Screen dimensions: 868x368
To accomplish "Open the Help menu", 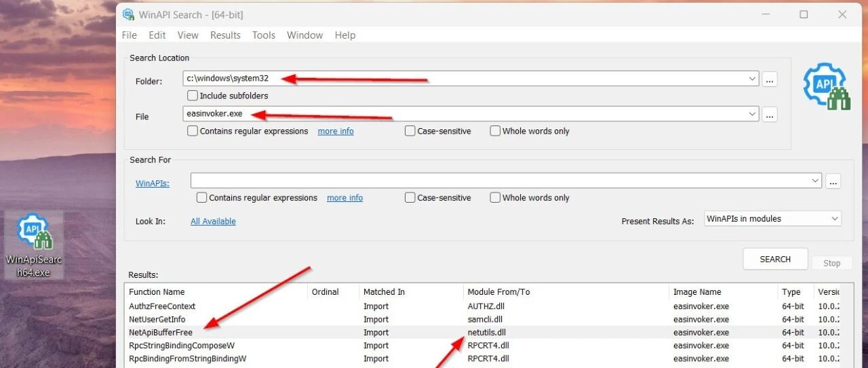I will [345, 35].
